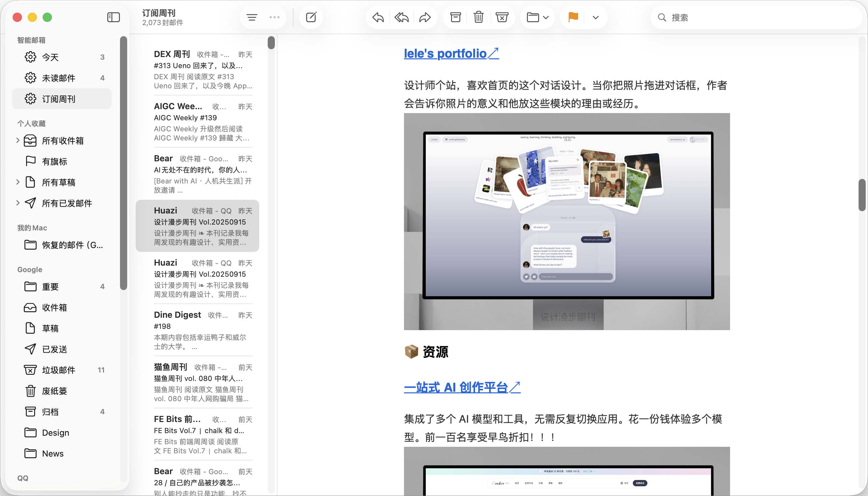Click the forward message icon
The image size is (868, 496).
(425, 17)
